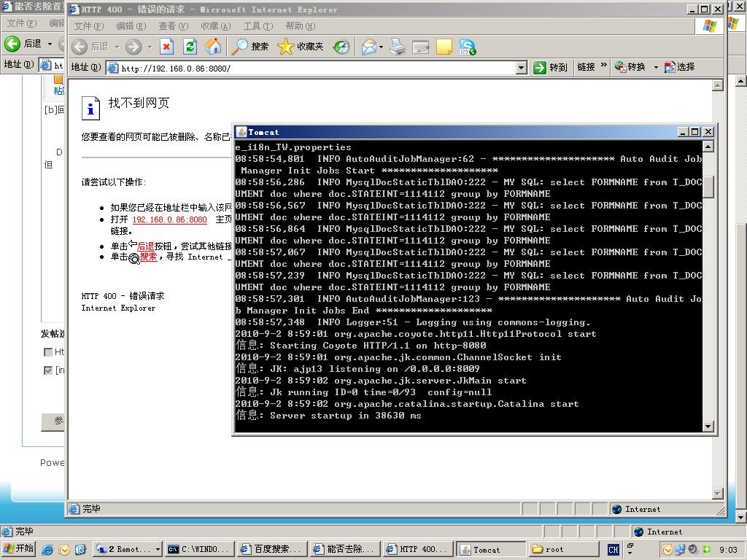Click the red X Stop icon

[166, 47]
